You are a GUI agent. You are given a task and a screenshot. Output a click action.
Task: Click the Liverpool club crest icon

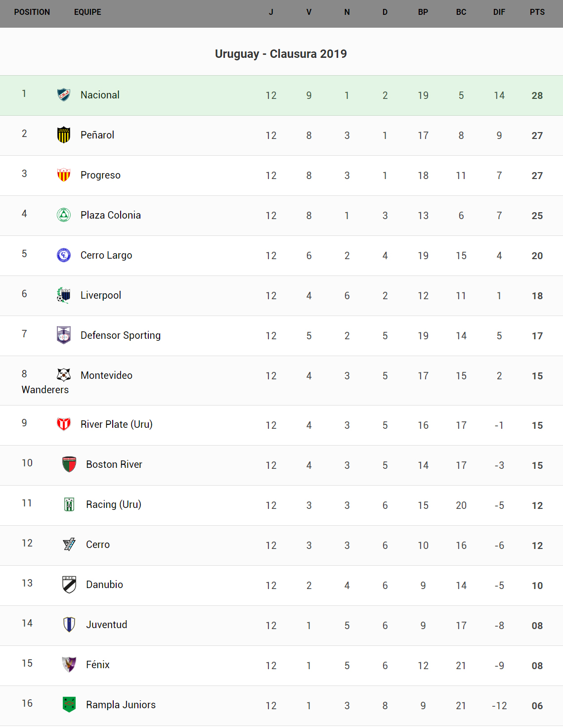64,295
